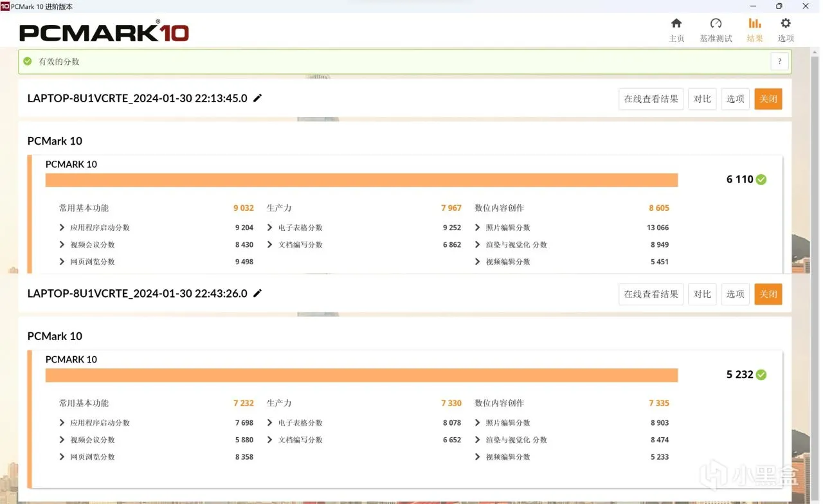Viewport: 823px width, 504px height.
Task: Restore down the PCMark 10 window
Action: coord(779,6)
